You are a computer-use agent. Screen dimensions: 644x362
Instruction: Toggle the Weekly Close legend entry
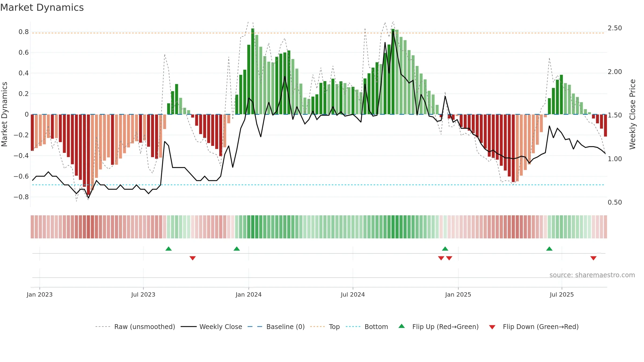point(211,327)
